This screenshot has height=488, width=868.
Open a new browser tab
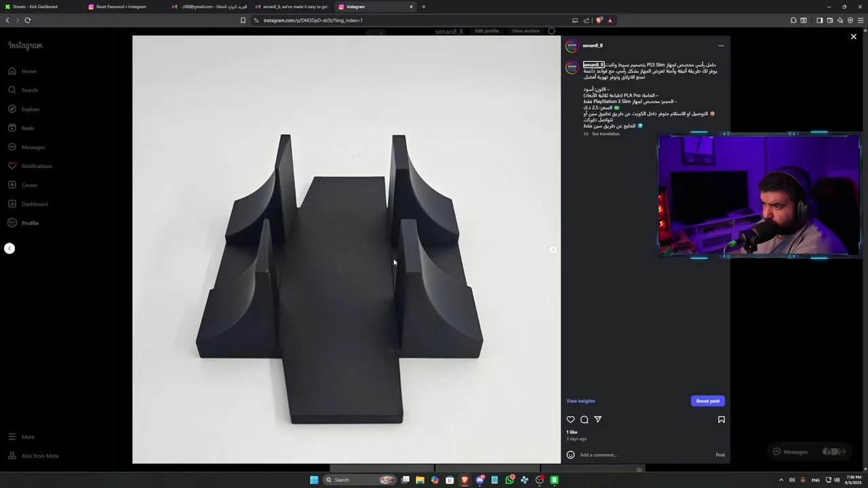click(424, 7)
